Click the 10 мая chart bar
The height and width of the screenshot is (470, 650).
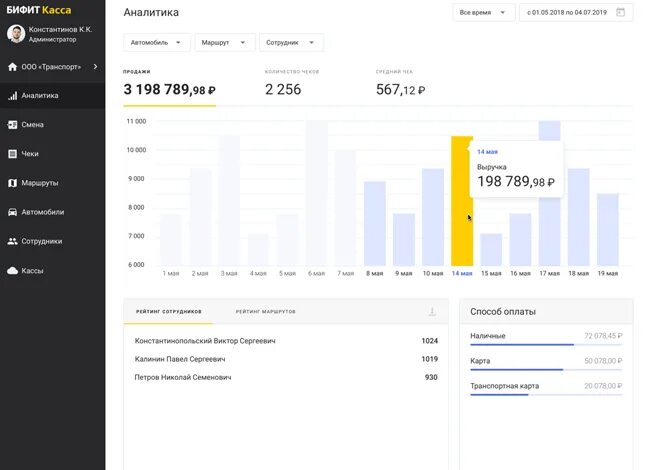coord(433,217)
